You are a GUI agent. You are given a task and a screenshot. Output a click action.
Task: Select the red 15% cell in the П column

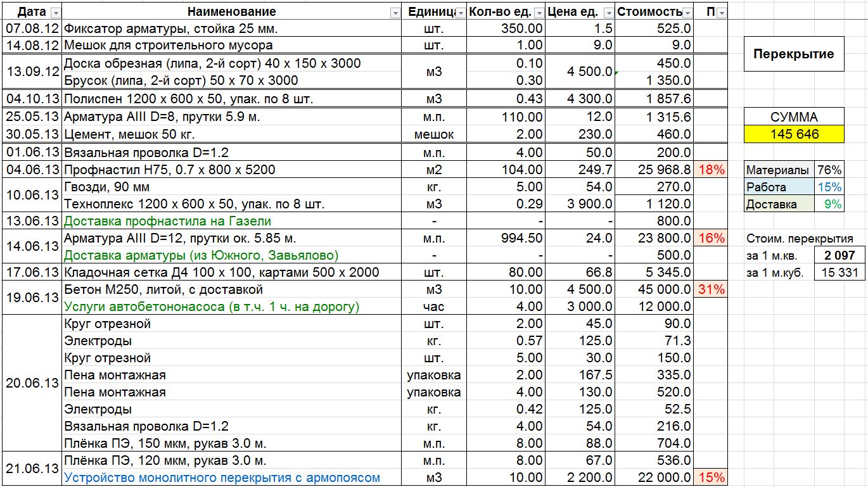[711, 478]
